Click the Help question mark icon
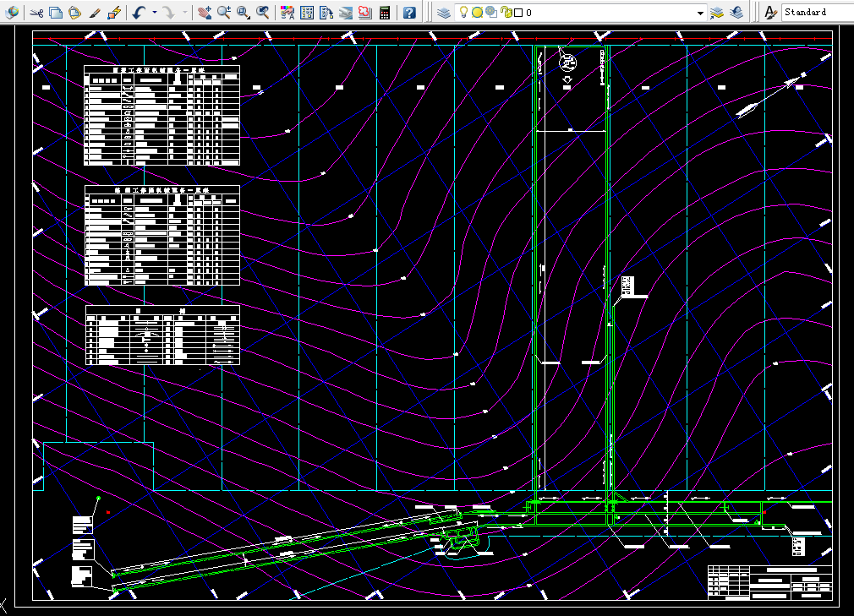854x616 pixels. tap(409, 13)
